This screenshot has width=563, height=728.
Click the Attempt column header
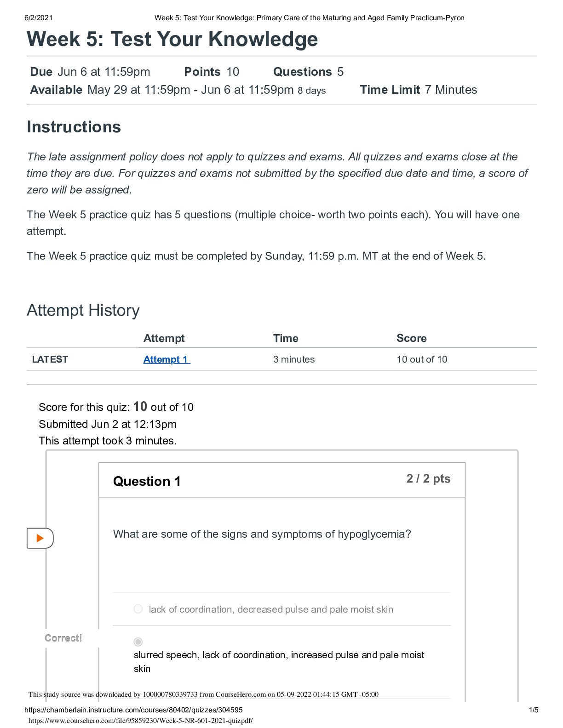pyautogui.click(x=164, y=338)
